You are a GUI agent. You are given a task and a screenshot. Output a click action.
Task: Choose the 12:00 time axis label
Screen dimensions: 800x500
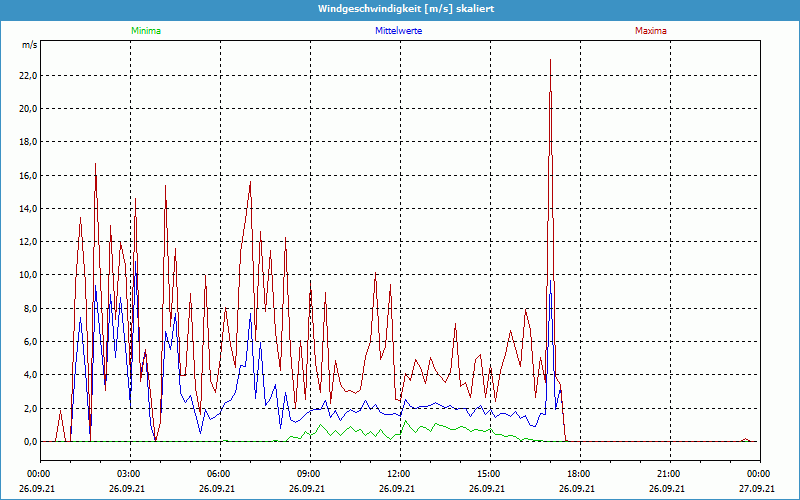[x=398, y=474]
